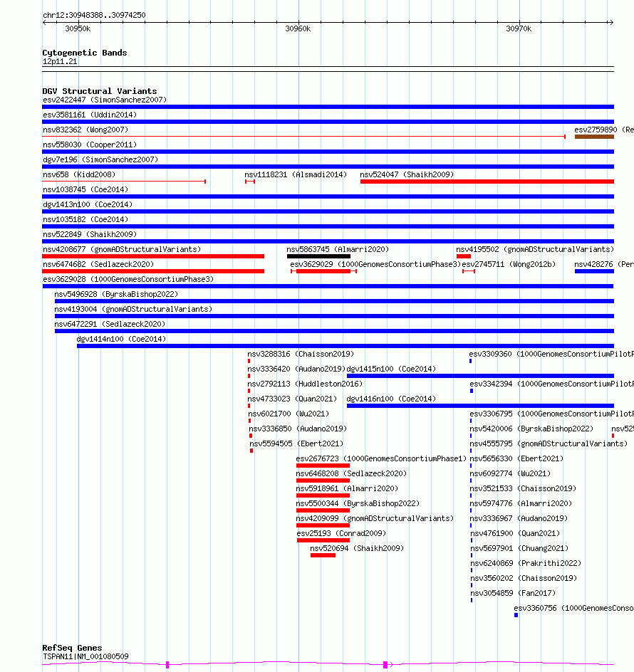Select nsv2792113 (Huddleston2016) label
Screen dimensions: 634x672
click(x=305, y=384)
